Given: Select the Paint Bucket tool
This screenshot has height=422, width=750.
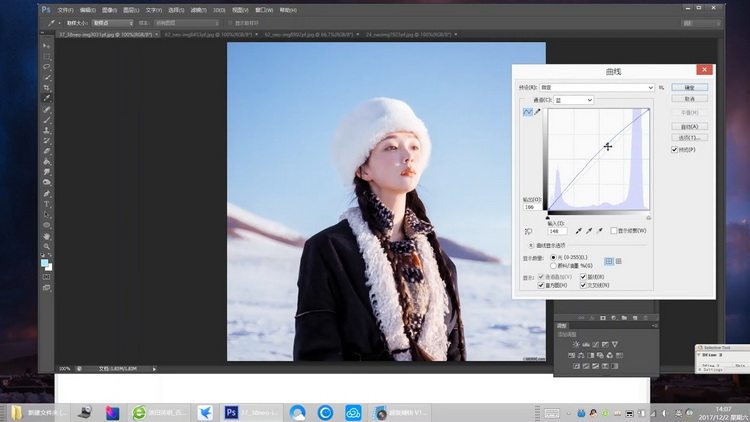Looking at the screenshot, I should [46, 162].
